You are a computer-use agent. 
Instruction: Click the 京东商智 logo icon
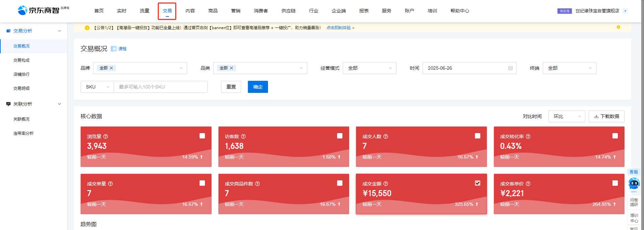(22, 10)
